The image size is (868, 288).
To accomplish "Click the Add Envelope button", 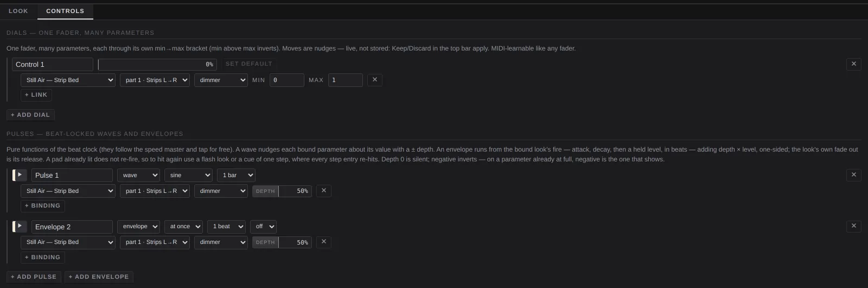I will click(x=99, y=277).
